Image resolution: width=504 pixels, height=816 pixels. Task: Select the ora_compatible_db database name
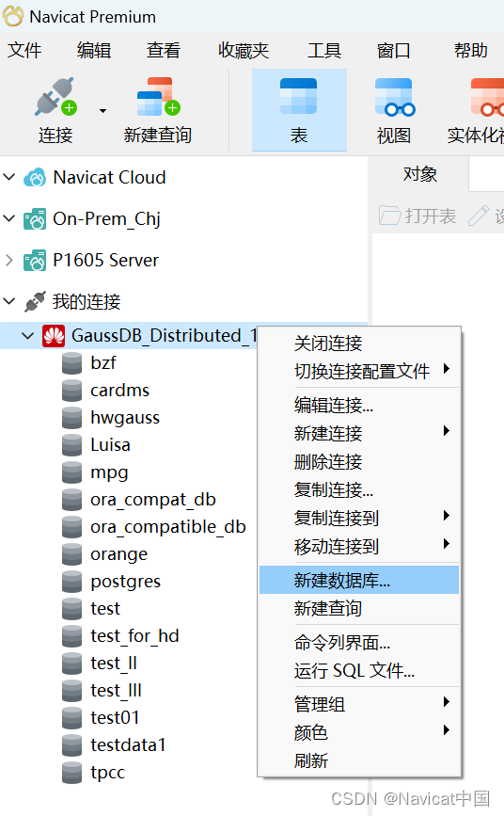168,527
